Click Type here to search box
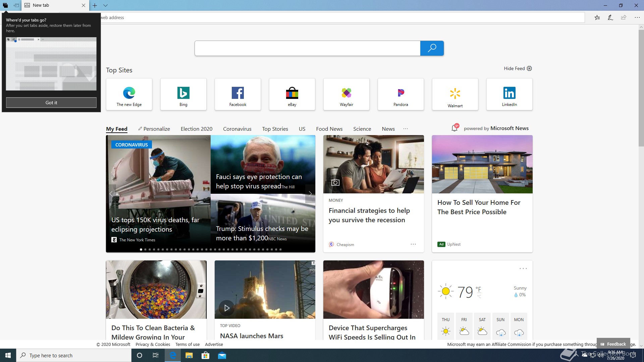This screenshot has width=644, height=362. point(74,355)
